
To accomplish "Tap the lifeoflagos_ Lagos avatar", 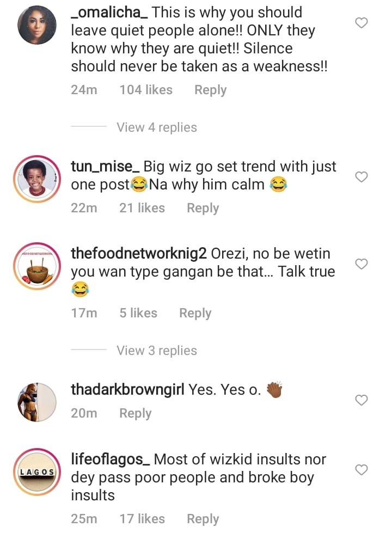I will (37, 472).
